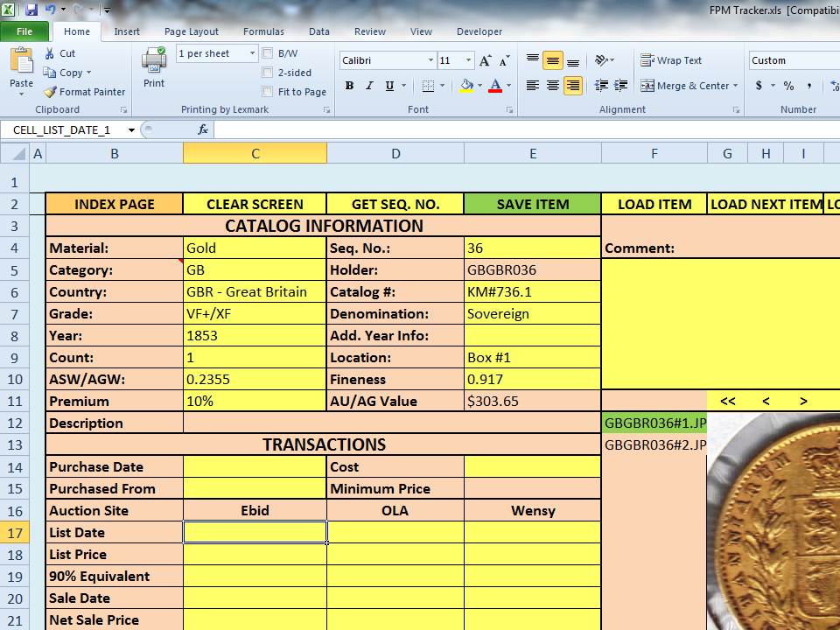Toggle the 2-sided checkbox
The image size is (840, 630).
268,73
